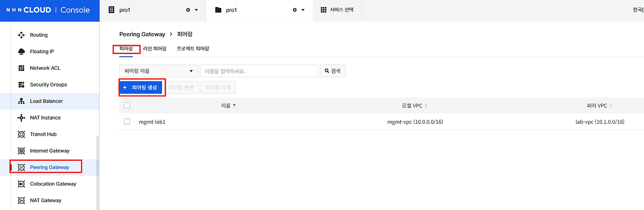Toggle the select-all header checkbox
Screen dimensions: 644x210
coord(127,106)
